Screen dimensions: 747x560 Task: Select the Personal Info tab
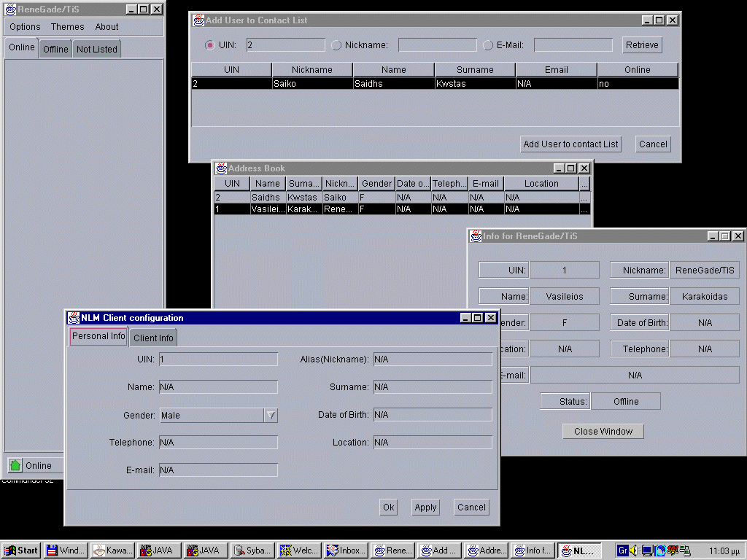[98, 335]
